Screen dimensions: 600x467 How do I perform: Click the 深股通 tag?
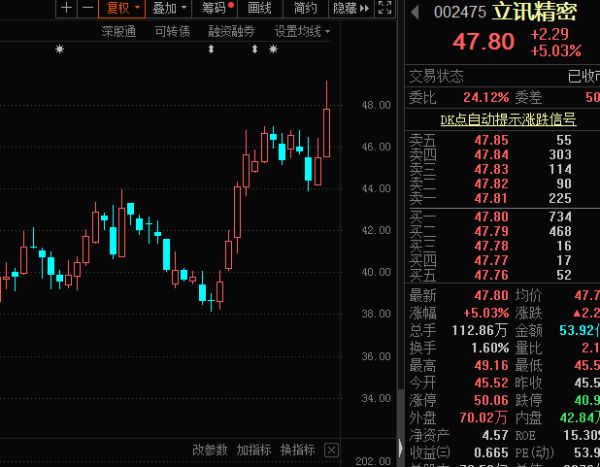[119, 31]
